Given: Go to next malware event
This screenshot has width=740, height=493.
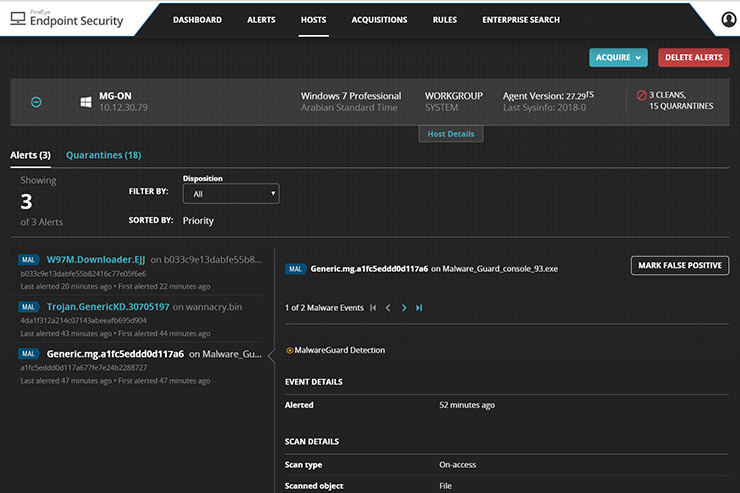Looking at the screenshot, I should coord(404,308).
